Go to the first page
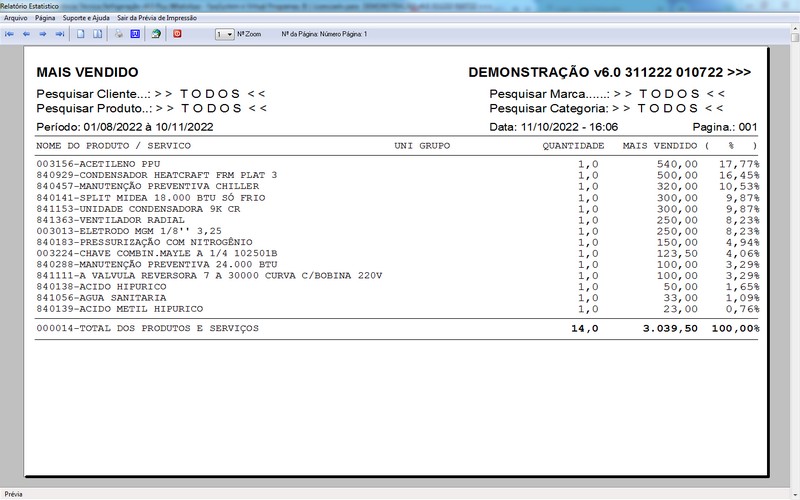Screen dimensions: 800x500 [x=10, y=34]
